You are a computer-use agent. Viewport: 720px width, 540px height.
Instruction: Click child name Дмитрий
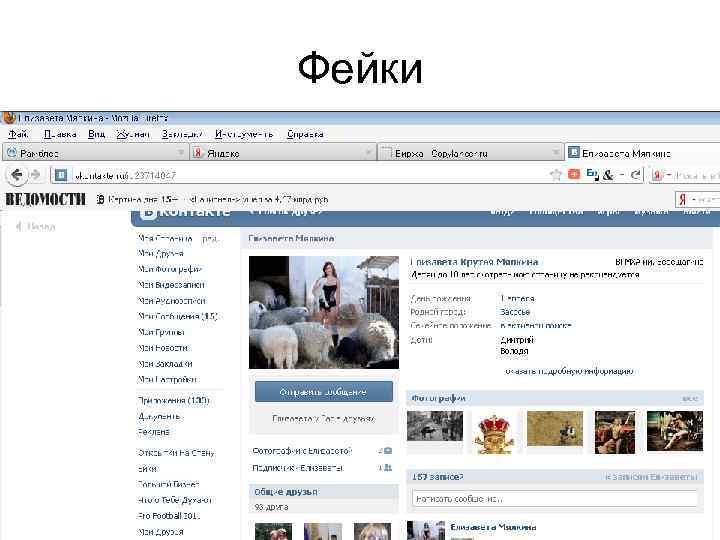[517, 340]
